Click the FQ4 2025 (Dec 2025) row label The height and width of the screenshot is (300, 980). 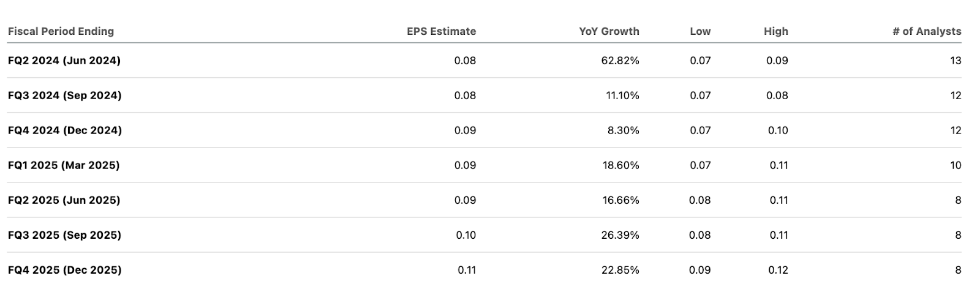point(65,270)
